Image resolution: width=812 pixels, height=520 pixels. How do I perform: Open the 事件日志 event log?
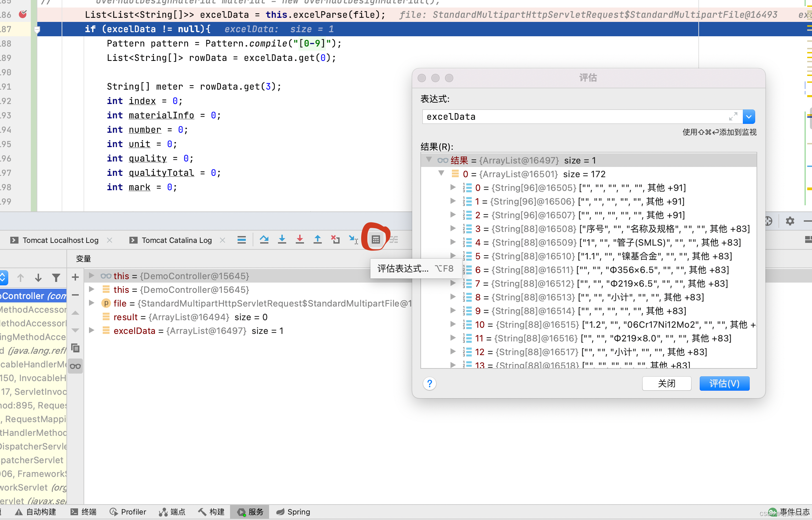[x=789, y=512]
